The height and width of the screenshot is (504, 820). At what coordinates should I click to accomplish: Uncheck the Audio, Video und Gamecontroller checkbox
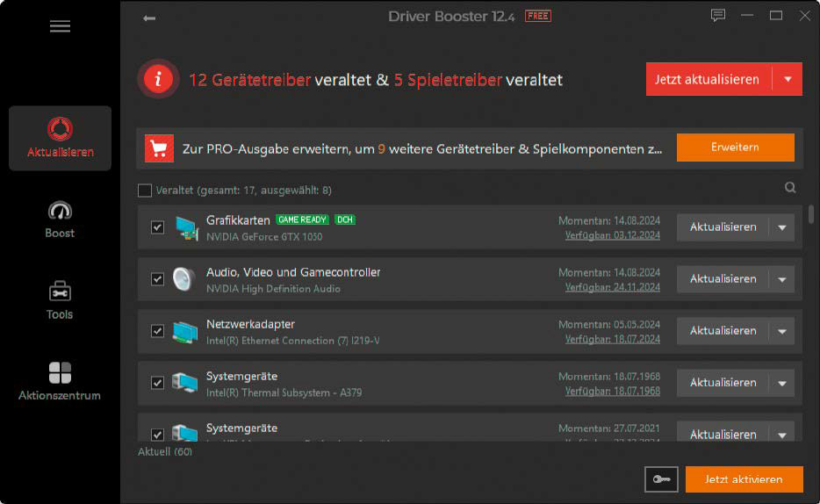[157, 279]
